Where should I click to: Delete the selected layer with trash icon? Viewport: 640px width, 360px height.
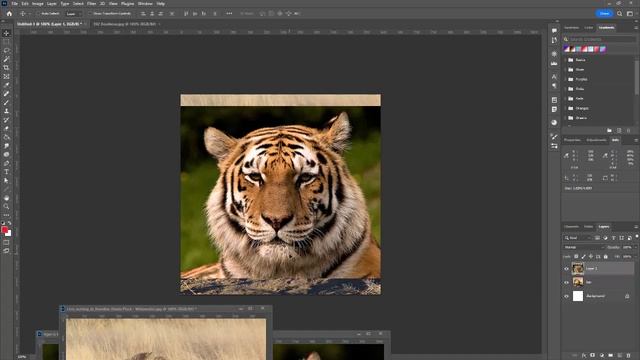628,355
